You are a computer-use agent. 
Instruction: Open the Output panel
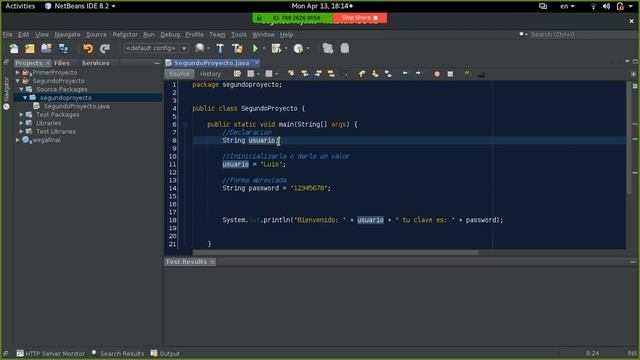[x=165, y=353]
